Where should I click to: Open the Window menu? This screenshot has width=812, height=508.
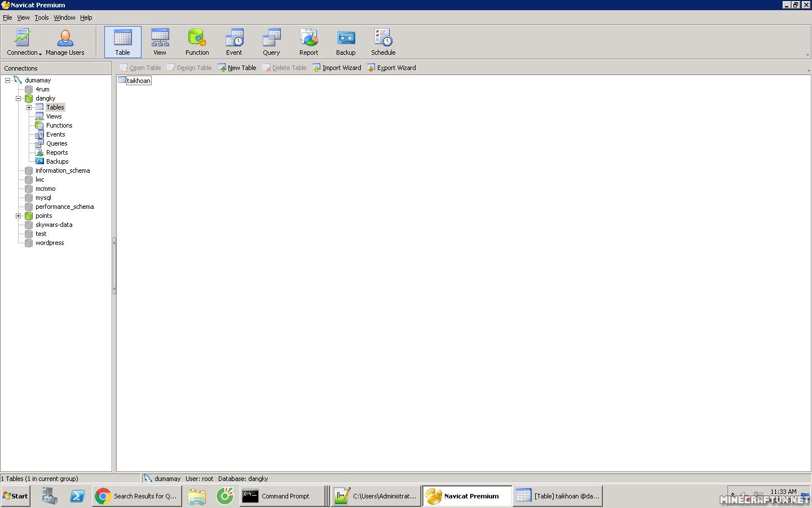tap(64, 17)
